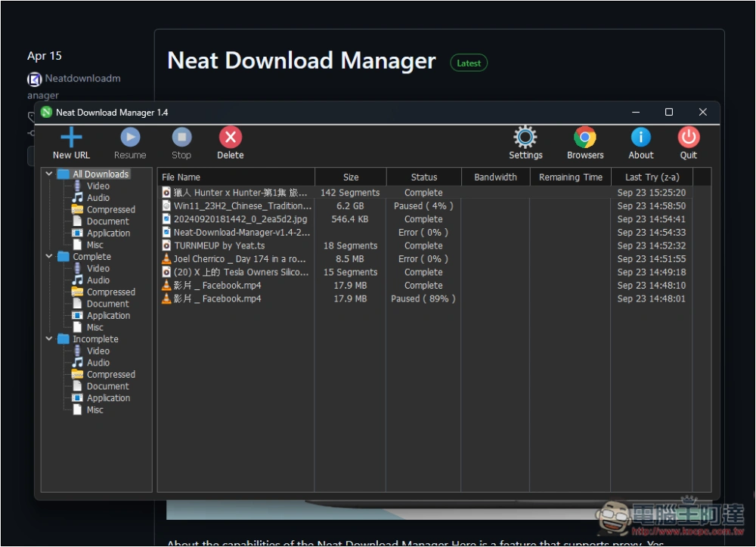Select the TURNMEUP by Yeat.ts download
Image resolution: width=756 pixels, height=547 pixels.
tap(219, 246)
